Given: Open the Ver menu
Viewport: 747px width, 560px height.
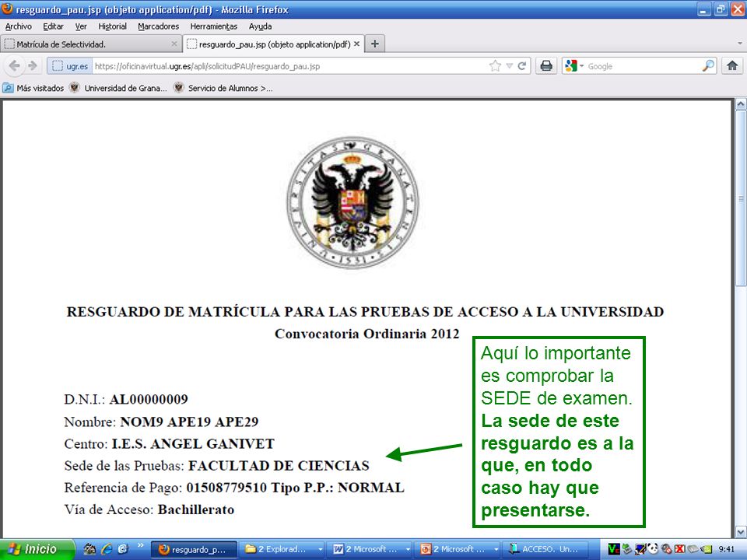Looking at the screenshot, I should point(81,26).
